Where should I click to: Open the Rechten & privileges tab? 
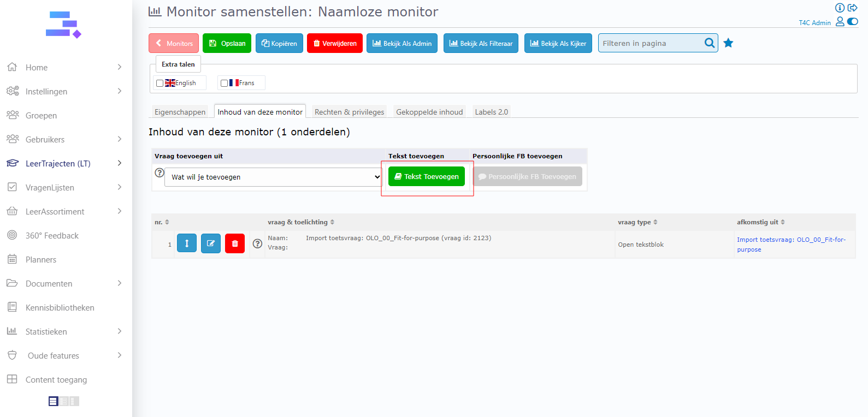(349, 112)
